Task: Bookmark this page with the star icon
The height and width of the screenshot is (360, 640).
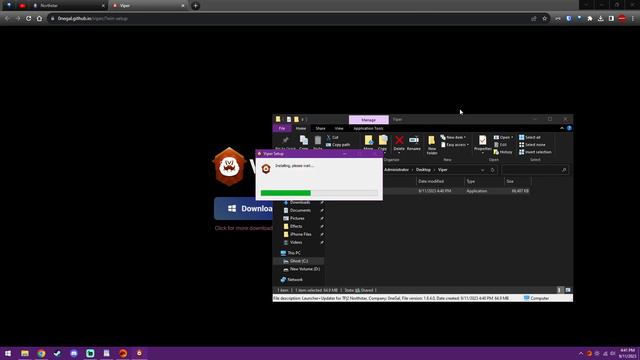Action: tap(544, 18)
